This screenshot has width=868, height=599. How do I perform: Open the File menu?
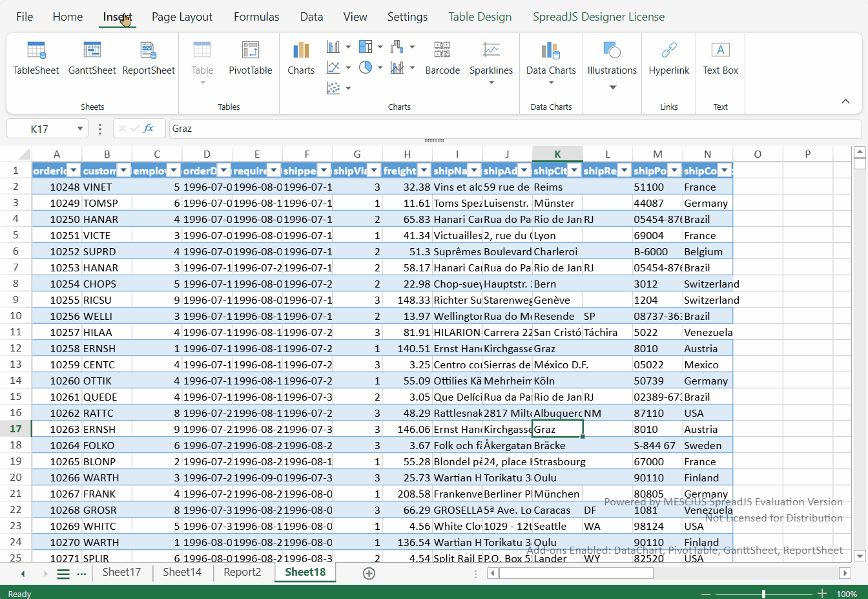pos(25,17)
